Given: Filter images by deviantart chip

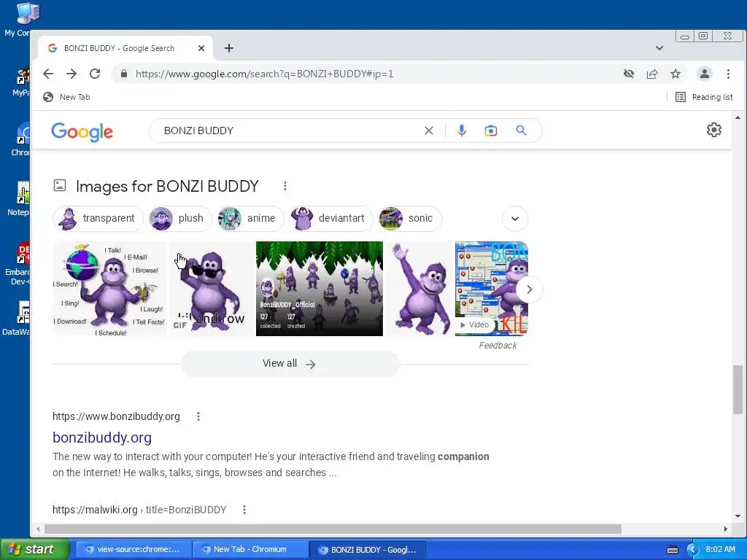Looking at the screenshot, I should click(331, 219).
